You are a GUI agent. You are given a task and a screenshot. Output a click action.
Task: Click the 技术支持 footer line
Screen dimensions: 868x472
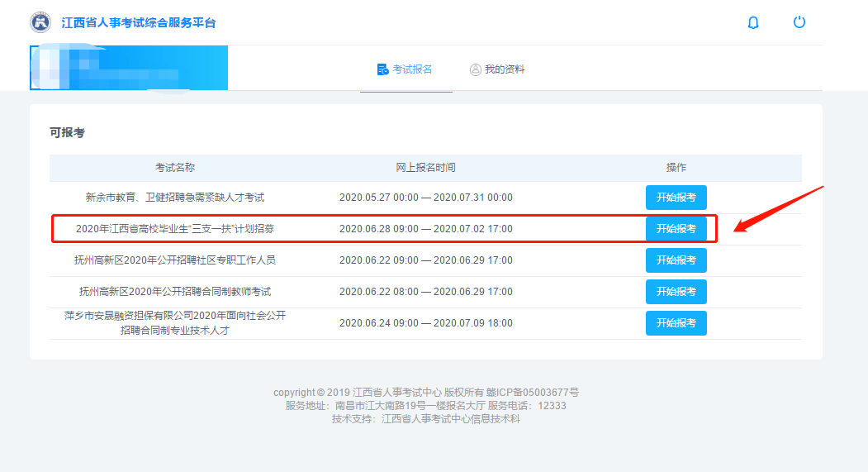425,419
